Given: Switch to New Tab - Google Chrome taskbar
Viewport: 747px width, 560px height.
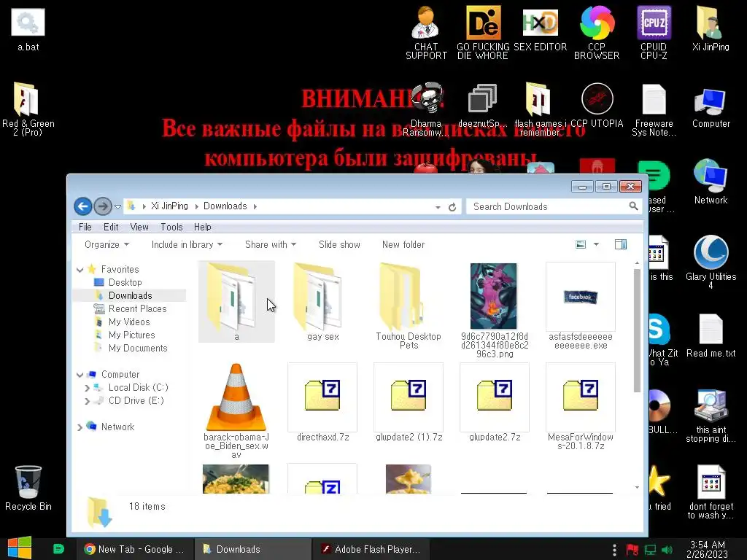Looking at the screenshot, I should (135, 549).
